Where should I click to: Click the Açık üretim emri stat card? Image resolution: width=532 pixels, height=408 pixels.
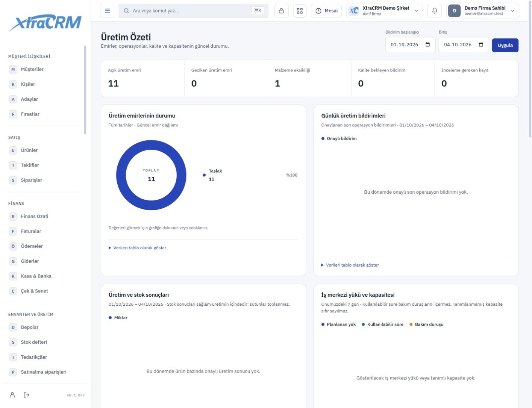click(x=143, y=79)
